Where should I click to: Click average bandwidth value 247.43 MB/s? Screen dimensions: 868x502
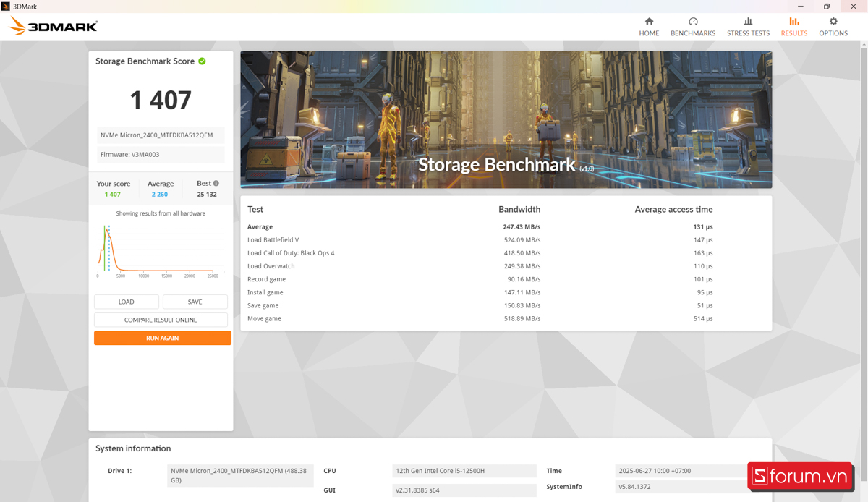tap(522, 227)
